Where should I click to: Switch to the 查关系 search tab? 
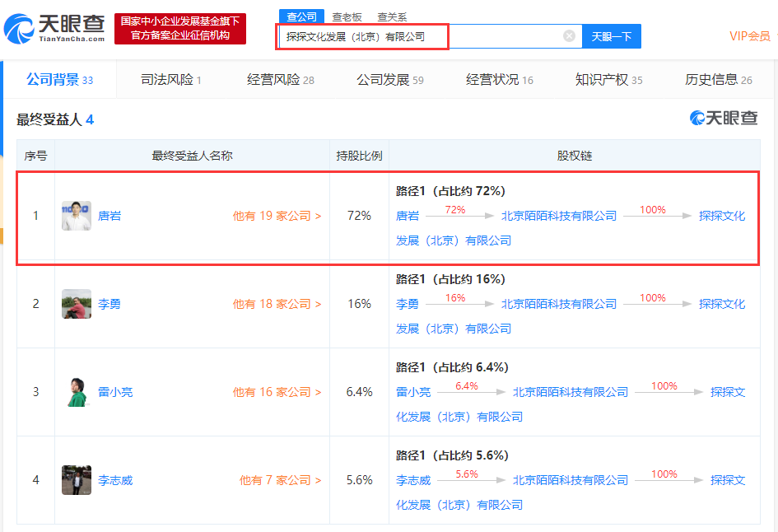pyautogui.click(x=392, y=16)
